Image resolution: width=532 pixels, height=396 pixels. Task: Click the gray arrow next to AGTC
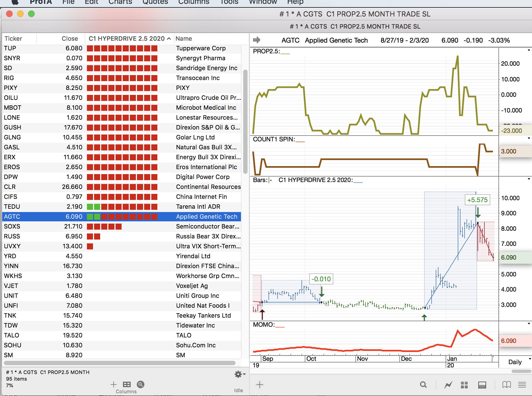click(x=256, y=40)
